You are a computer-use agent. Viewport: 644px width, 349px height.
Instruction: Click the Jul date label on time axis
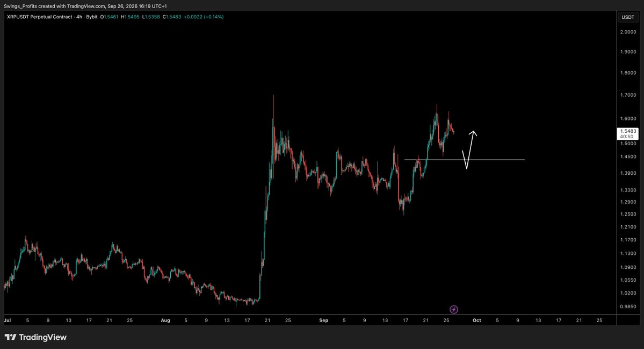click(8, 320)
